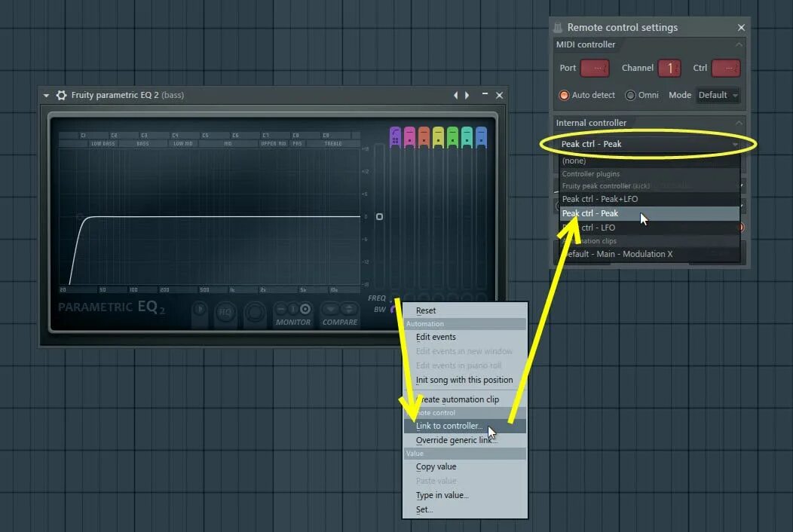Choose Peak ctrl - Peak+LFO option

(649, 199)
